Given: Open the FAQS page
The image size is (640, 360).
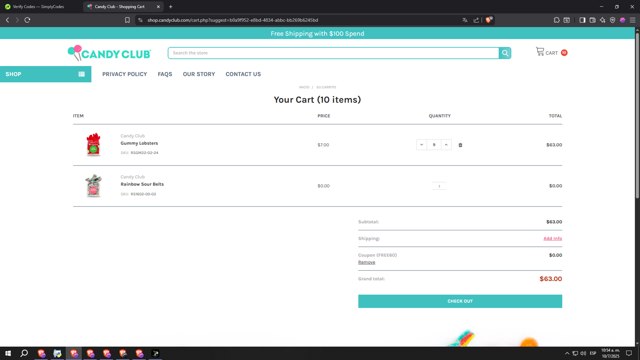Looking at the screenshot, I should click(165, 74).
